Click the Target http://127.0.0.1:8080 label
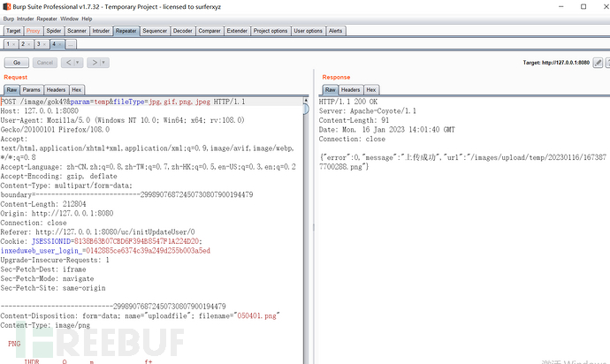The image size is (610, 364). 556,63
